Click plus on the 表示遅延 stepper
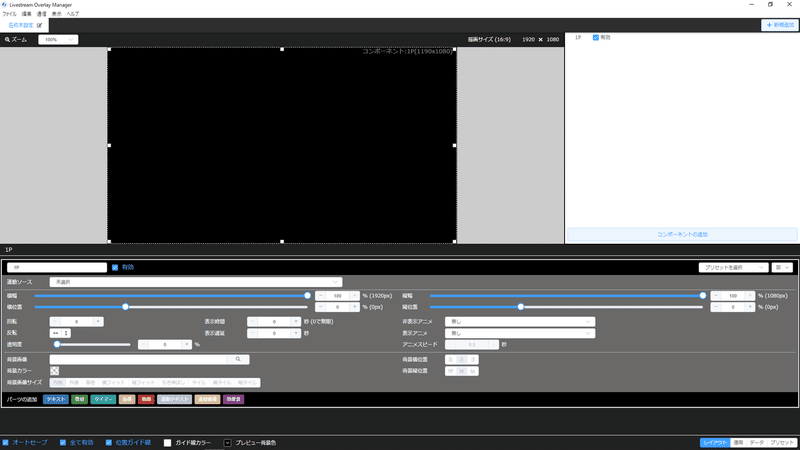 (x=295, y=333)
